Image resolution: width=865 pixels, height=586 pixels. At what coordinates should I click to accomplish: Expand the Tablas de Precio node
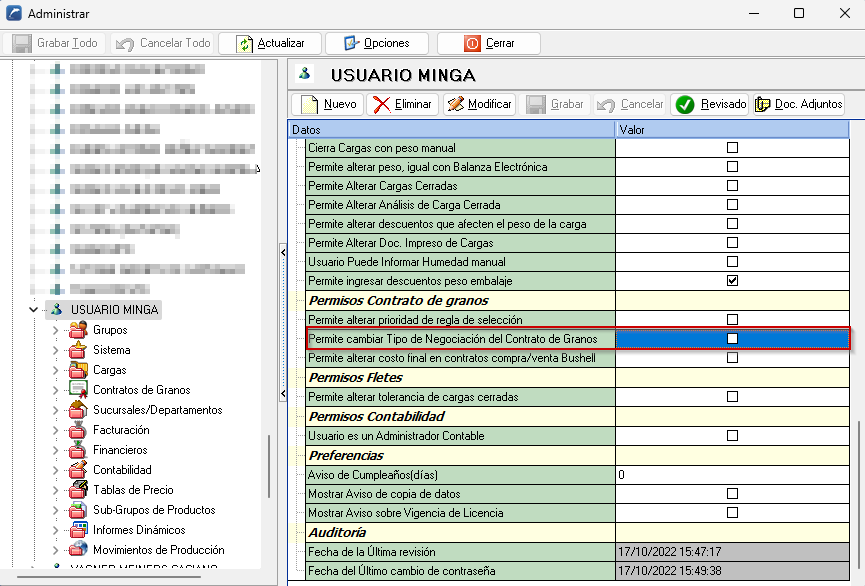click(55, 489)
